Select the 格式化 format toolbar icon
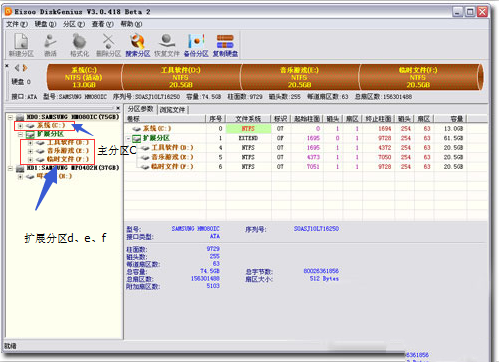Screen dimensions: 499x362 (x=79, y=46)
